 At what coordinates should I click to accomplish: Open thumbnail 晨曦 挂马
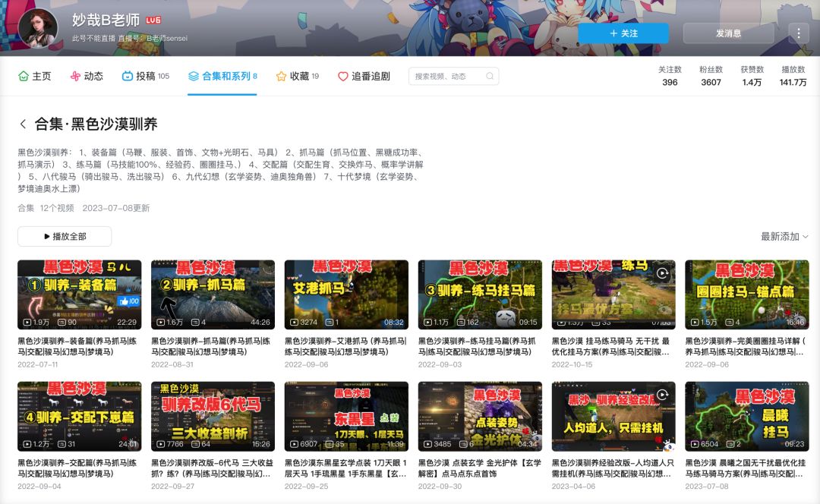[747, 416]
